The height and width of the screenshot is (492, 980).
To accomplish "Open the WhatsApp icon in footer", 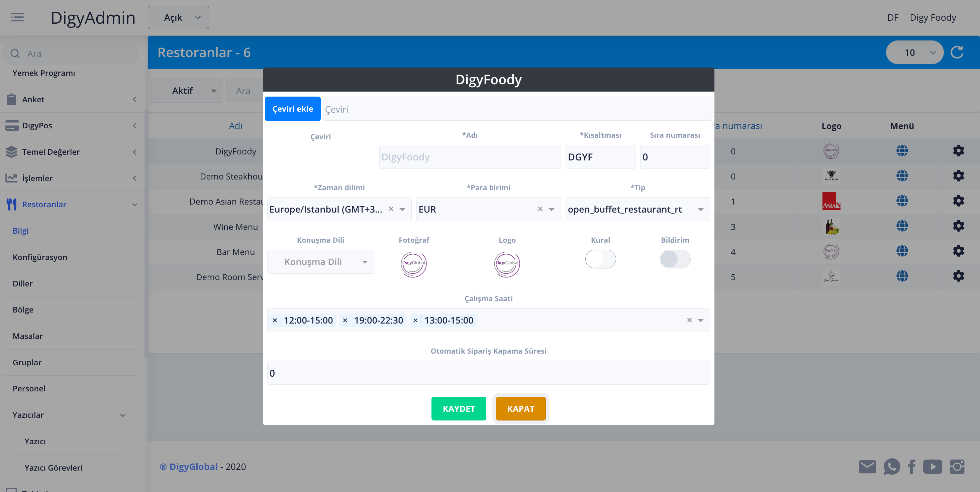I will pos(891,467).
